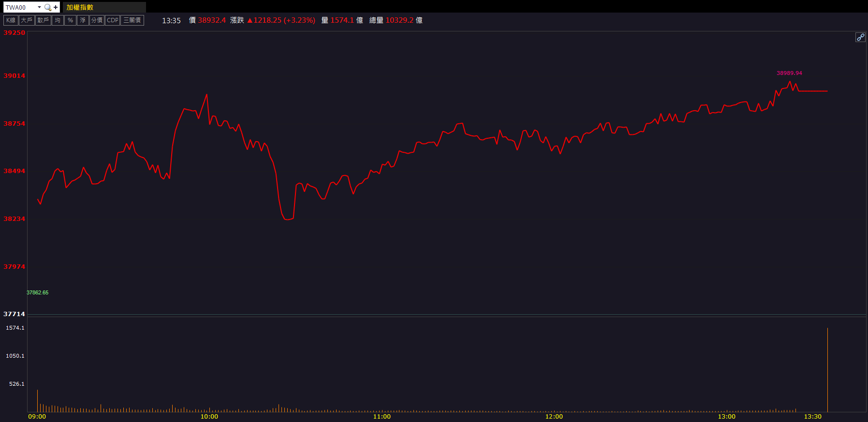
Task: Click the 37714 reference price label
Action: click(14, 314)
